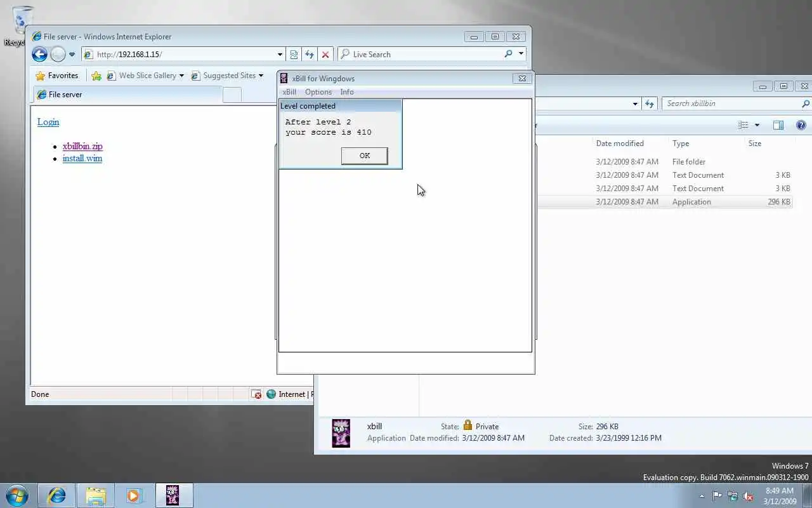Expand Explorer address path dropdown
The width and height of the screenshot is (812, 508).
click(x=635, y=104)
